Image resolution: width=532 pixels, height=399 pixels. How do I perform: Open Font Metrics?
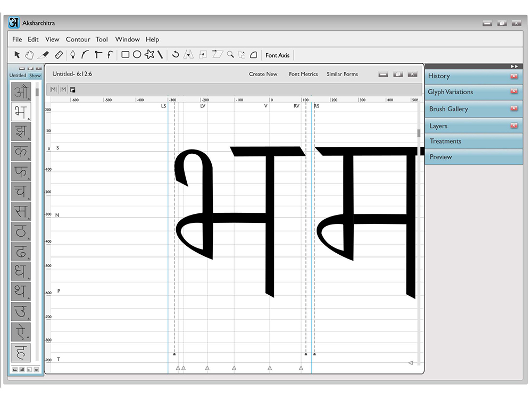pyautogui.click(x=303, y=74)
